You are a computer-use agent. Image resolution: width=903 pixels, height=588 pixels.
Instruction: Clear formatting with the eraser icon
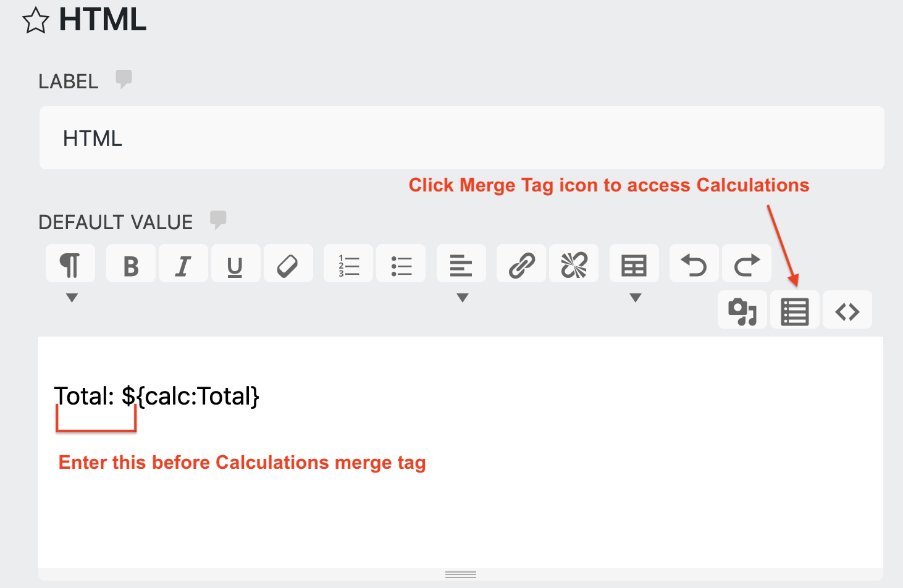click(288, 263)
